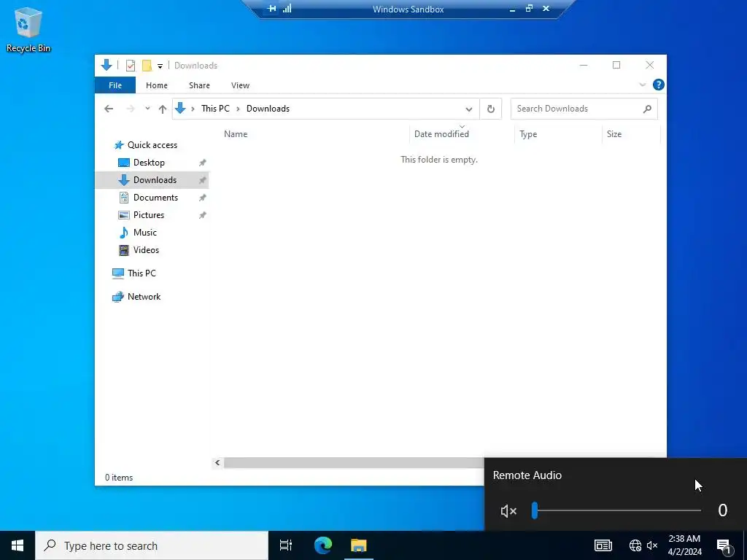This screenshot has height=560, width=747.
Task: Go back with the Back arrow
Action: (109, 109)
